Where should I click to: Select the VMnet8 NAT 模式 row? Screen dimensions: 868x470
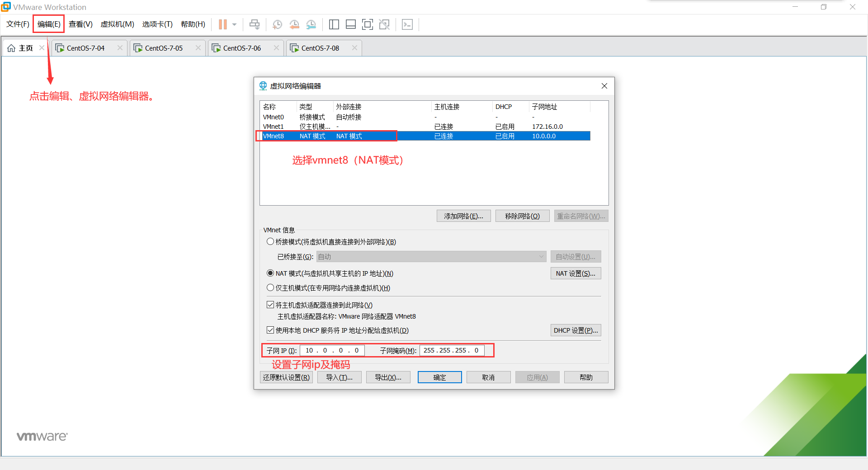[x=425, y=136]
